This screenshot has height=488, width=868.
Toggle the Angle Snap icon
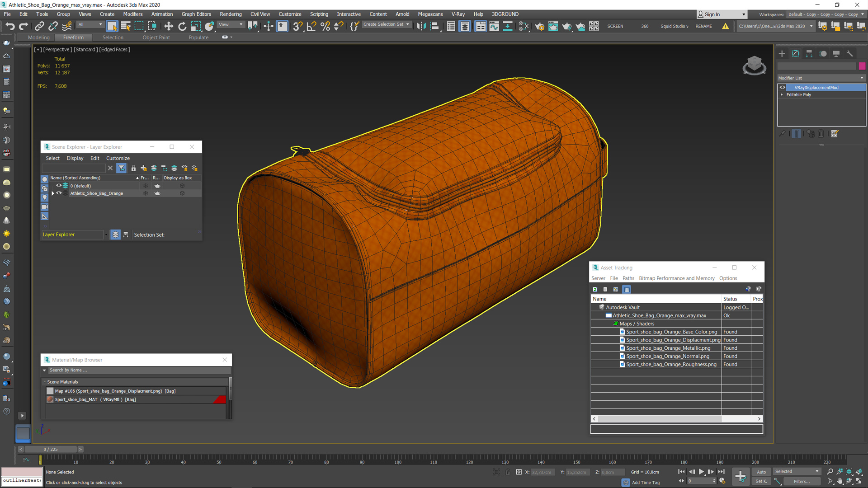click(x=311, y=26)
